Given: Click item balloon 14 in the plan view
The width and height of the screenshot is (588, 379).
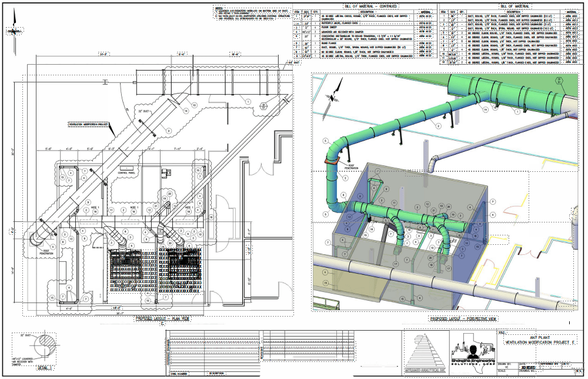Looking at the screenshot, I should tap(186, 111).
